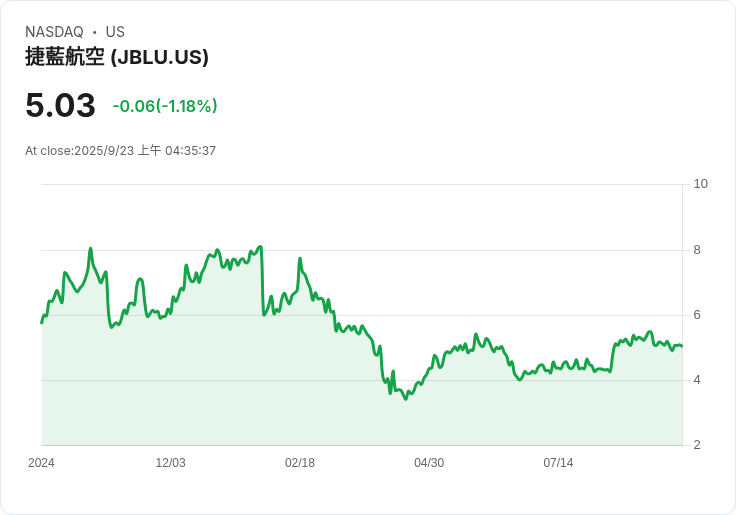The image size is (736, 515).
Task: Click the 12/03 x-axis date label
Action: click(170, 463)
